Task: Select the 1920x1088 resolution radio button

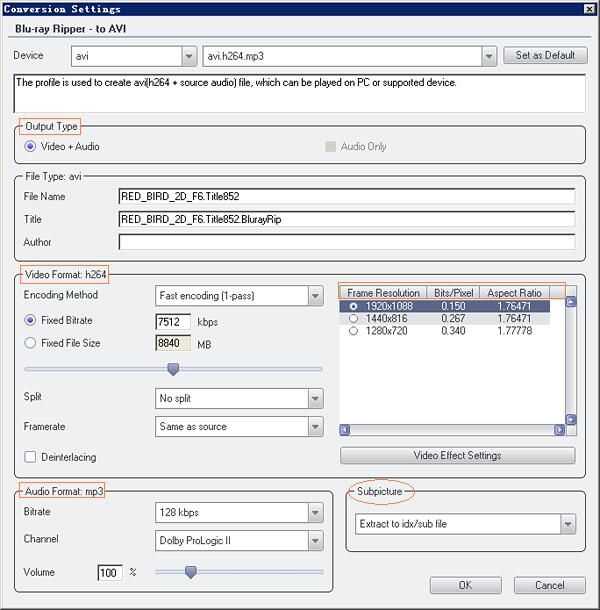Action: (353, 307)
